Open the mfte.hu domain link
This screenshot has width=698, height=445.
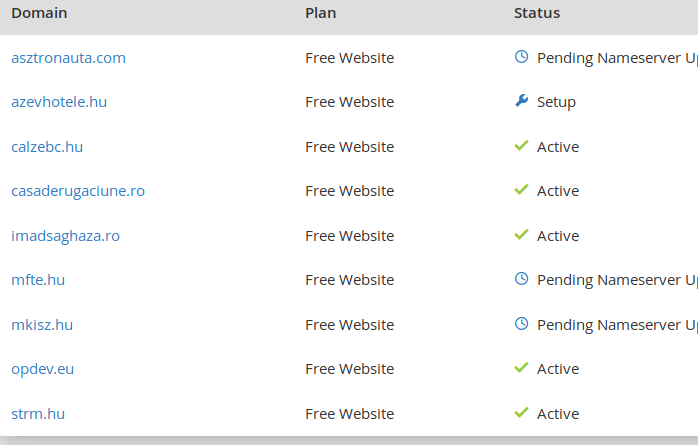coord(38,280)
